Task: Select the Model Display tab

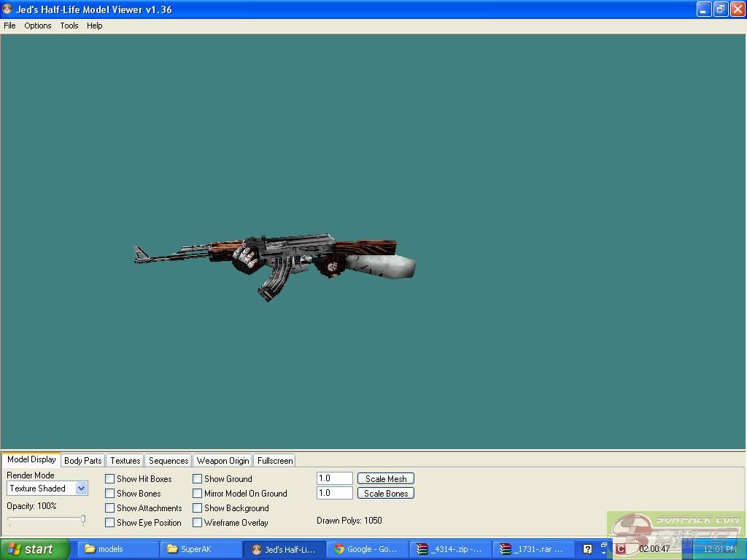Action: click(x=31, y=459)
